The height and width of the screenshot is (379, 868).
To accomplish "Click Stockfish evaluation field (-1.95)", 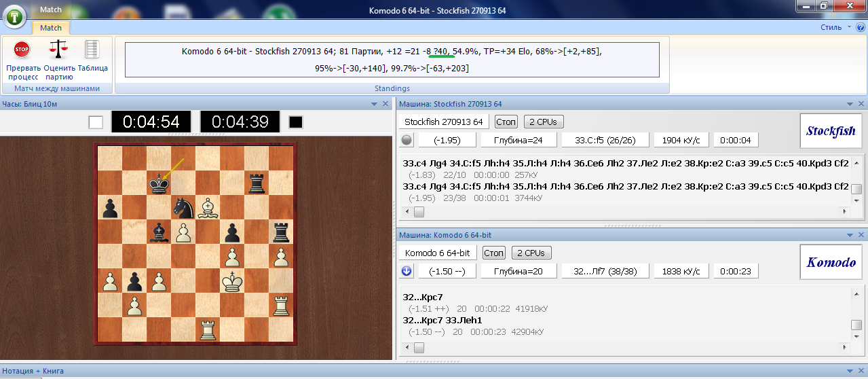I will click(447, 141).
